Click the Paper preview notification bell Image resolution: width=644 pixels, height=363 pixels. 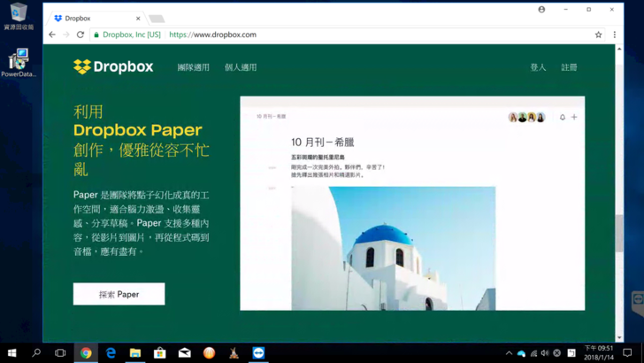pos(563,117)
